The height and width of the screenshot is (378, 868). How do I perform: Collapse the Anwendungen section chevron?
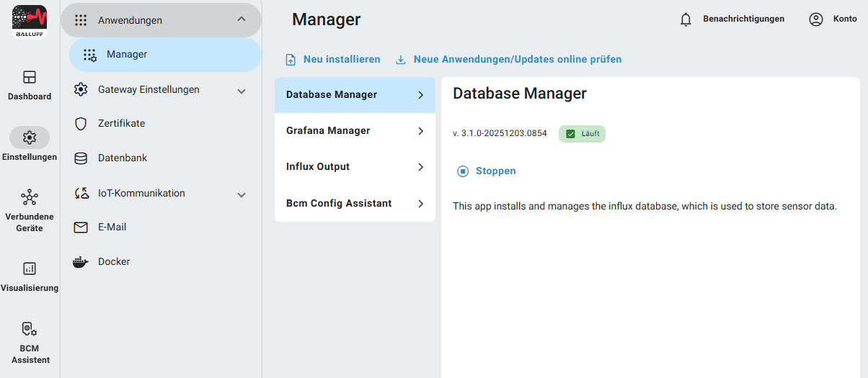pos(242,19)
